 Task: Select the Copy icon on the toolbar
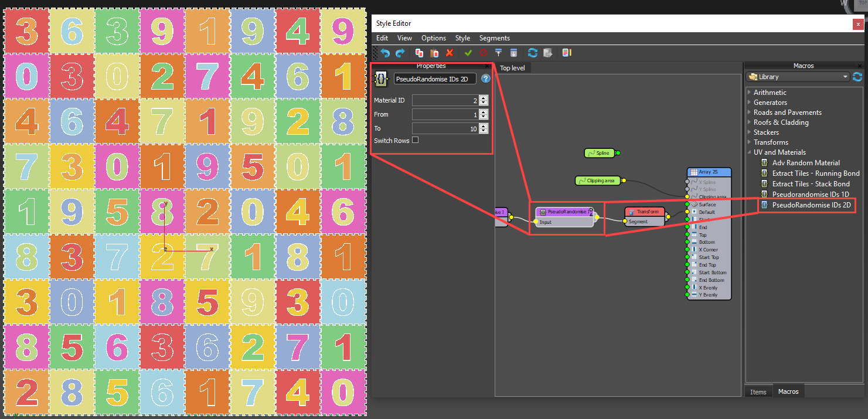pos(420,53)
